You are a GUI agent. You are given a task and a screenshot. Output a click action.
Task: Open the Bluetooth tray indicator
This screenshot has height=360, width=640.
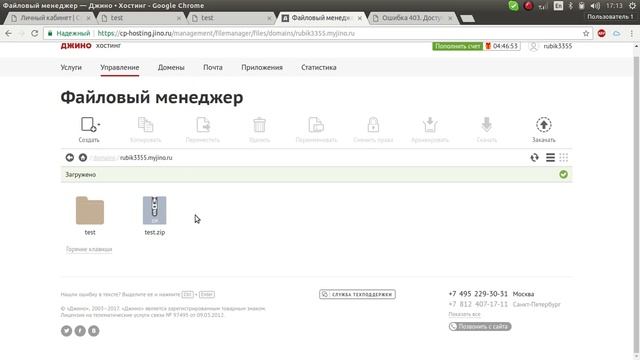point(571,6)
